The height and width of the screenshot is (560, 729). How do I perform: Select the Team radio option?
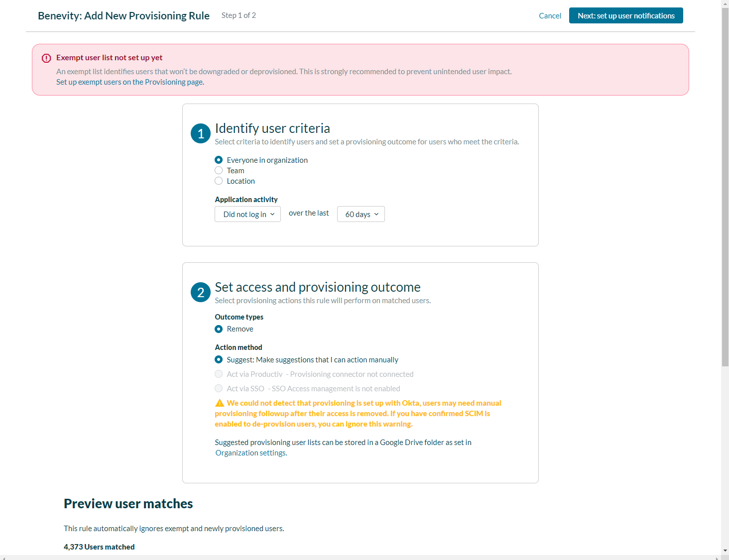tap(219, 170)
